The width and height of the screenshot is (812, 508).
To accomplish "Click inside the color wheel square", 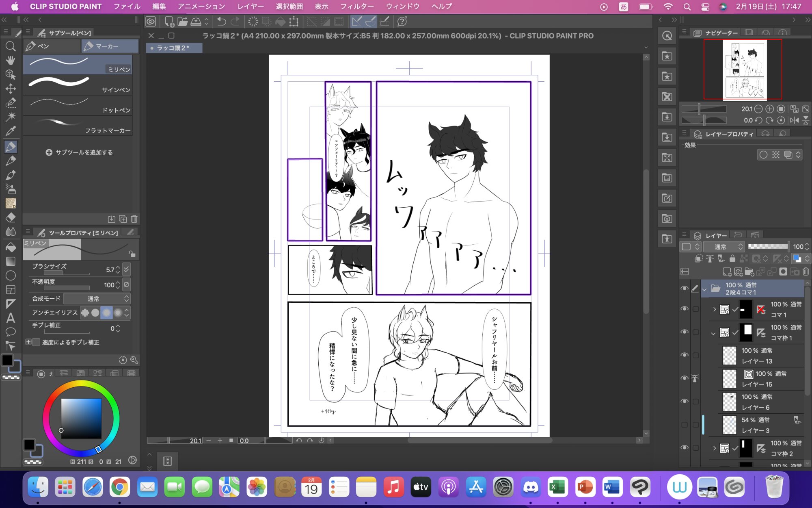I will pos(81,419).
